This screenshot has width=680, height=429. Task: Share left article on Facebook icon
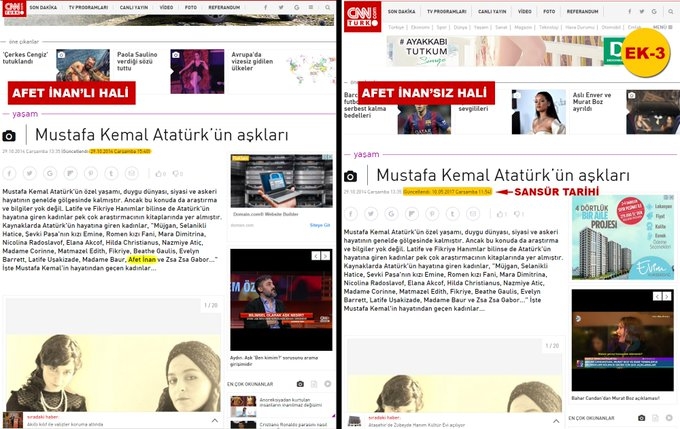(9, 174)
